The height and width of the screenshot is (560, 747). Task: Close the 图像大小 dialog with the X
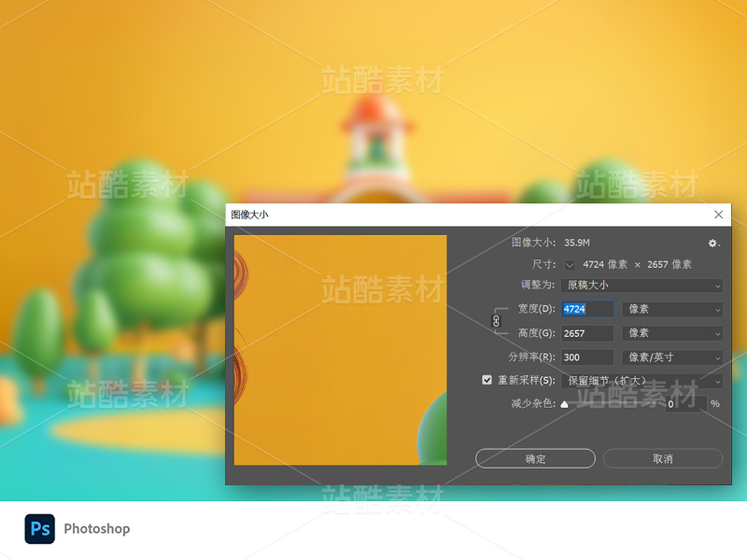click(719, 214)
